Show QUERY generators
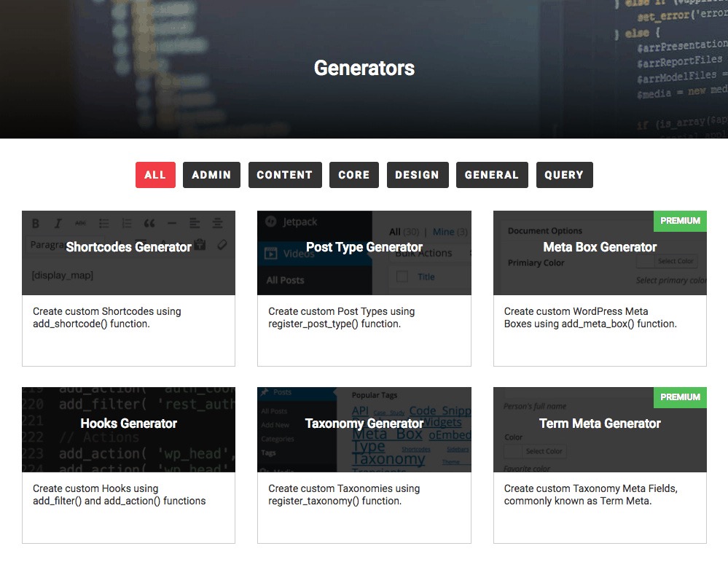This screenshot has height=562, width=728. click(564, 175)
